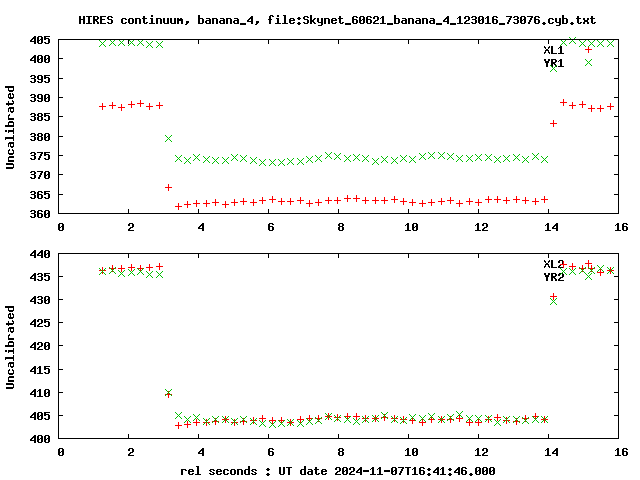640x480 pixels.
Task: Click the bottom plot point near 430 at 14 seconds
Action: tap(553, 299)
